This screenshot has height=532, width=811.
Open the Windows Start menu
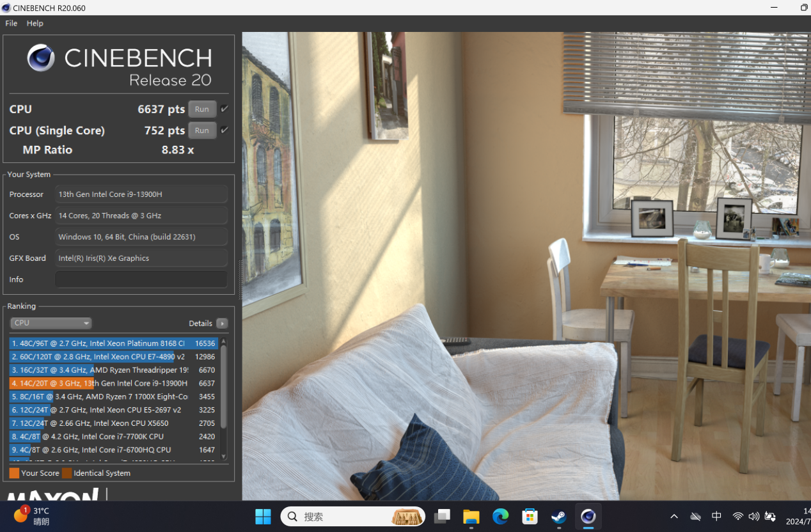tap(263, 517)
